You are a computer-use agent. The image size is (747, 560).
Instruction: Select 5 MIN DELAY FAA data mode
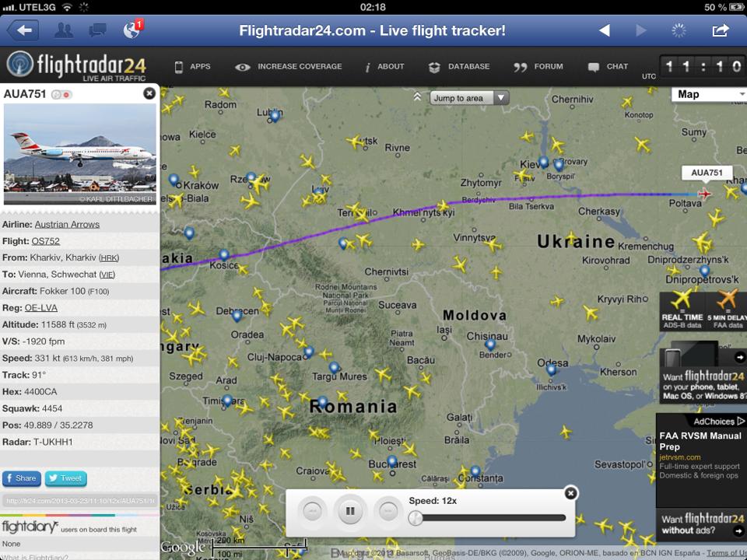[x=725, y=311]
